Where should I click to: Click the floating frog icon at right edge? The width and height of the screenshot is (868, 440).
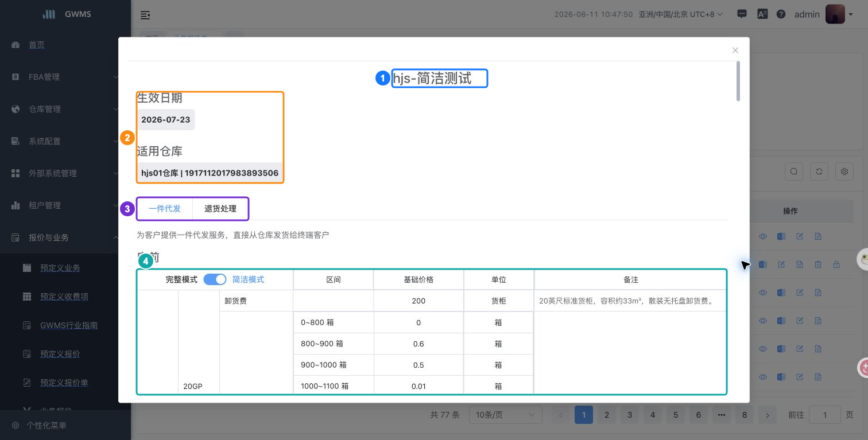click(x=862, y=259)
